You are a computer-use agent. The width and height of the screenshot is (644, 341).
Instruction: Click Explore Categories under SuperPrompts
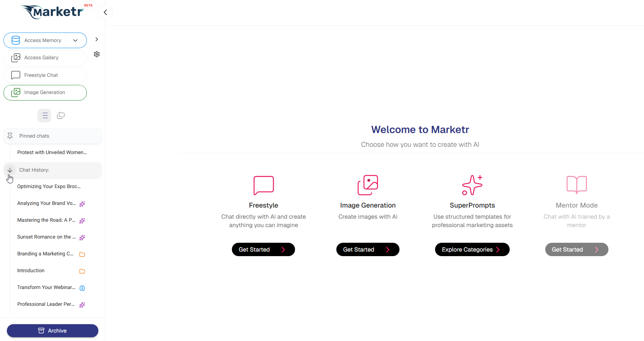[472, 250]
